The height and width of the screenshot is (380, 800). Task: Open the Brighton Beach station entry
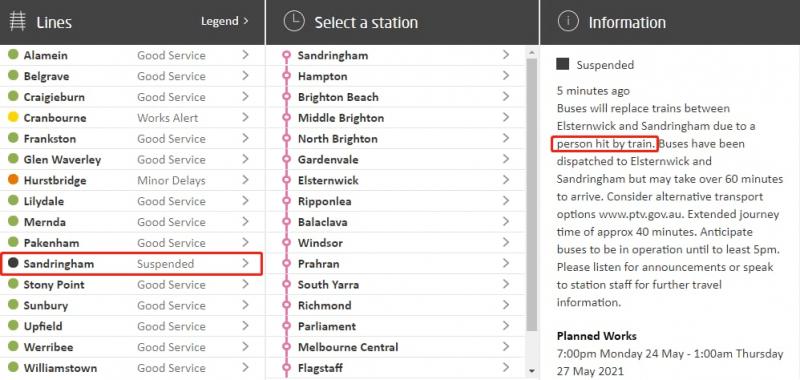396,97
